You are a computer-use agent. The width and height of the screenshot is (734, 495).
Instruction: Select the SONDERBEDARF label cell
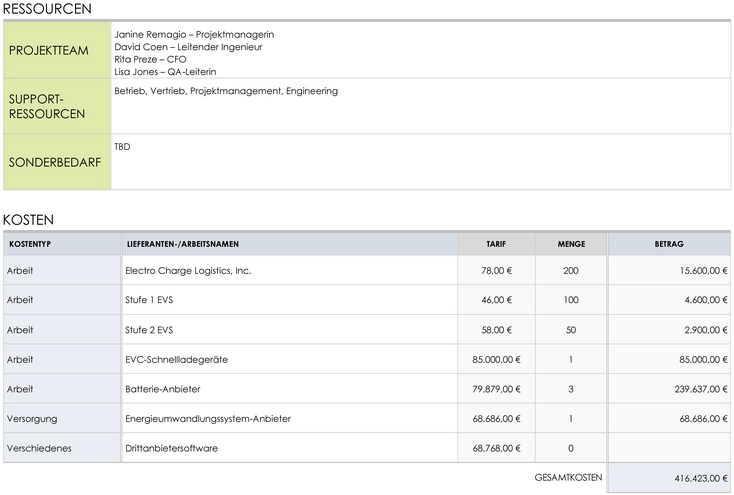57,162
